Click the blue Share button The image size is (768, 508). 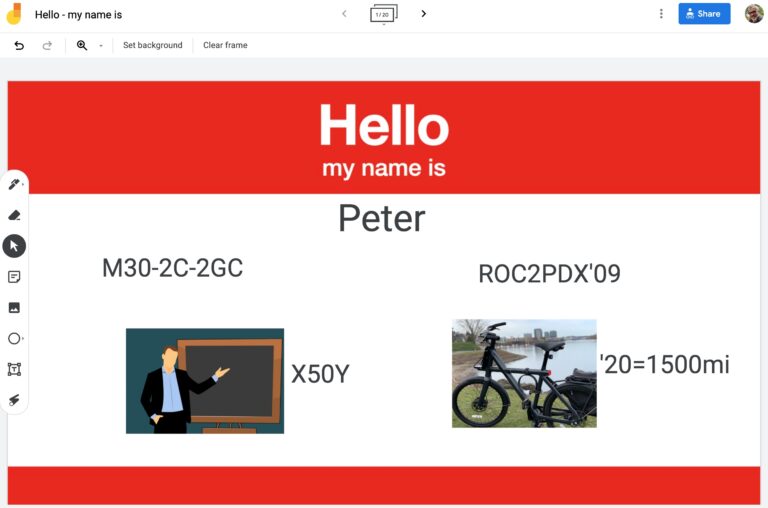tap(704, 14)
